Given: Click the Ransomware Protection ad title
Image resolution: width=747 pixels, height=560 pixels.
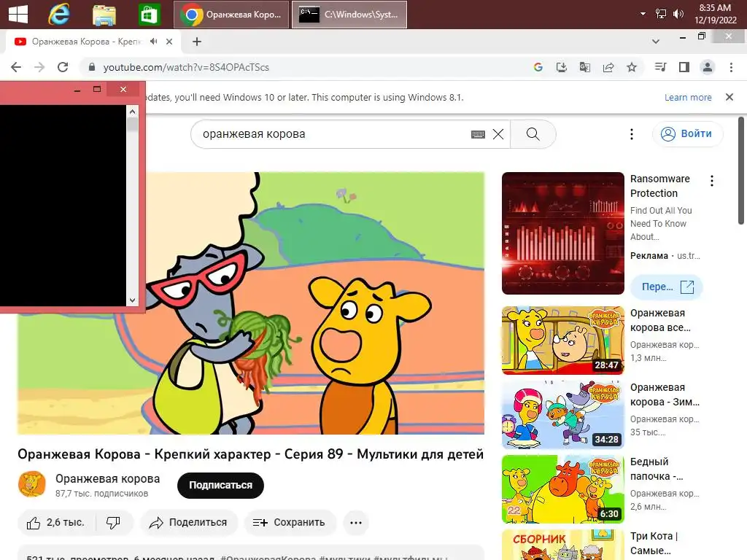Looking at the screenshot, I should click(659, 186).
